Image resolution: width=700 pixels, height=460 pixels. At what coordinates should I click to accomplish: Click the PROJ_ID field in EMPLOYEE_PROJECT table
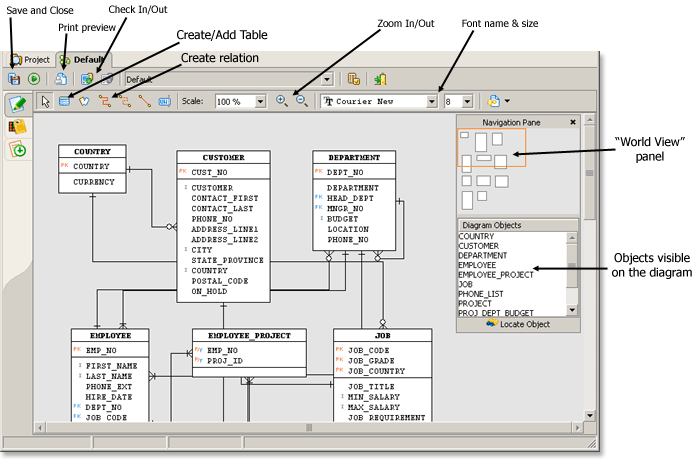(x=225, y=360)
